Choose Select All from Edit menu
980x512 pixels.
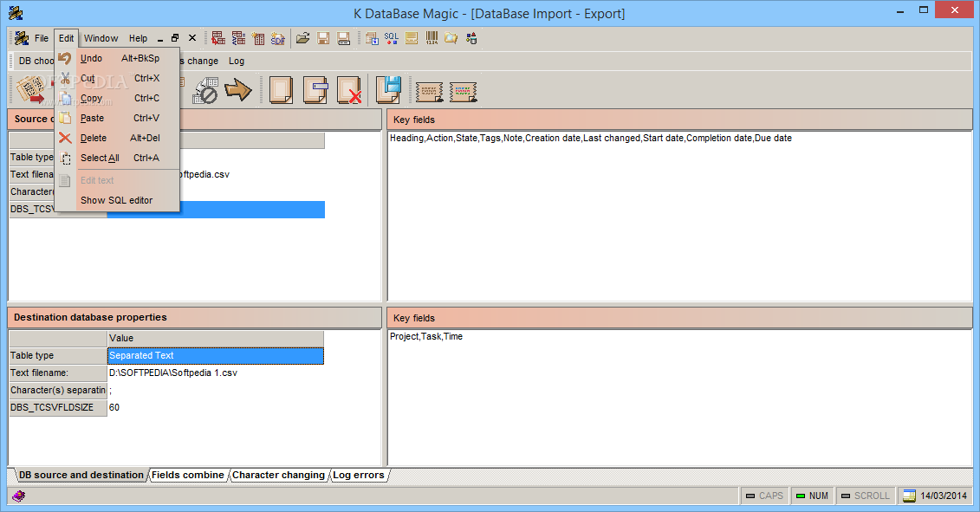pyautogui.click(x=118, y=159)
